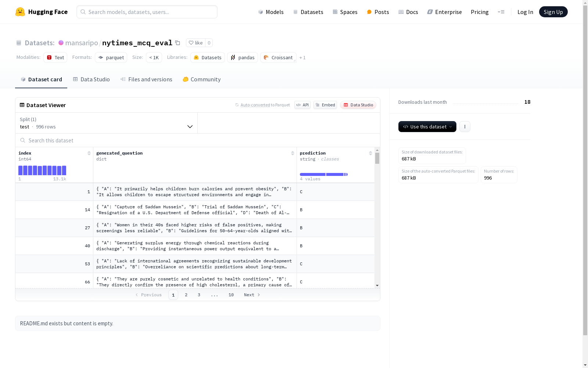Screen dimensions: 588x368
Task: Click table scroll down arrow
Action: 377,286
